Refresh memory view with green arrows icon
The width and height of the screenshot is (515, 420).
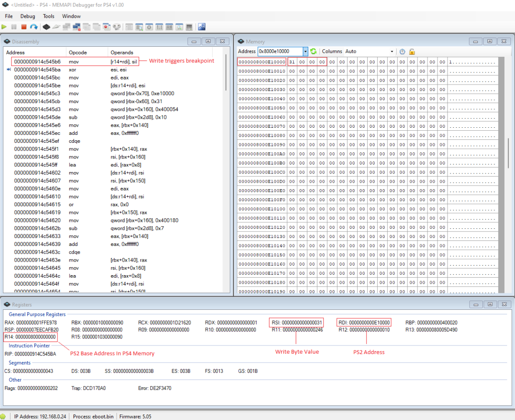pos(313,51)
